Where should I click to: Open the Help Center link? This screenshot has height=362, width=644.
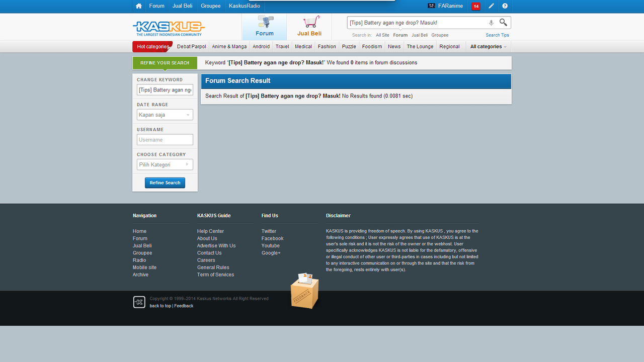click(211, 231)
